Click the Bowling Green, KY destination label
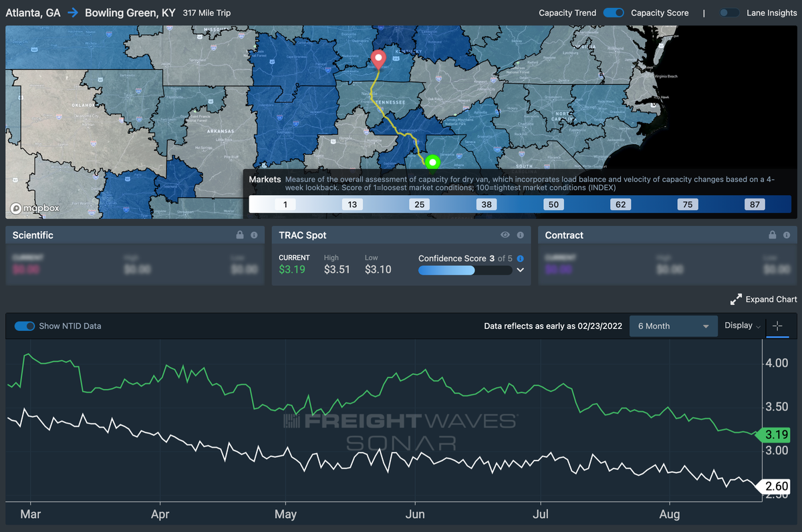 pos(130,13)
